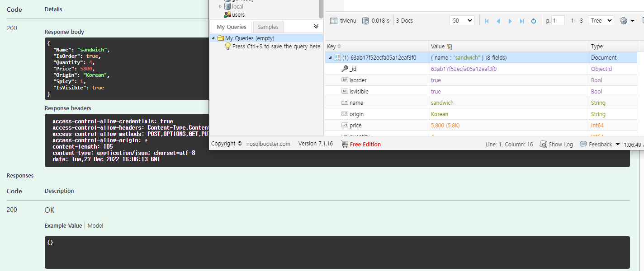Click the edit icon beside Value header

click(x=449, y=47)
